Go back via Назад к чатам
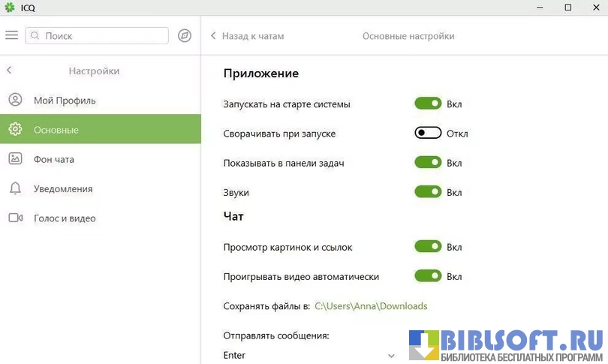Viewport: 608px width, 364px height. point(247,36)
